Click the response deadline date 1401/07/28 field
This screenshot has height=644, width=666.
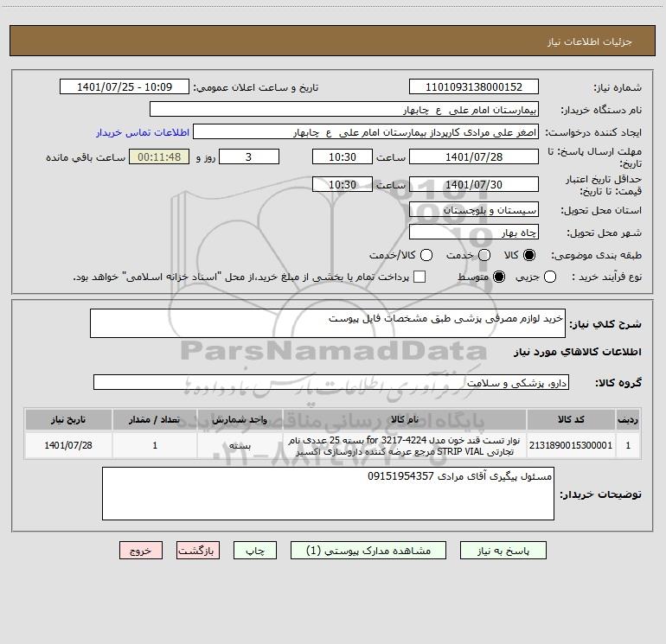(x=474, y=156)
